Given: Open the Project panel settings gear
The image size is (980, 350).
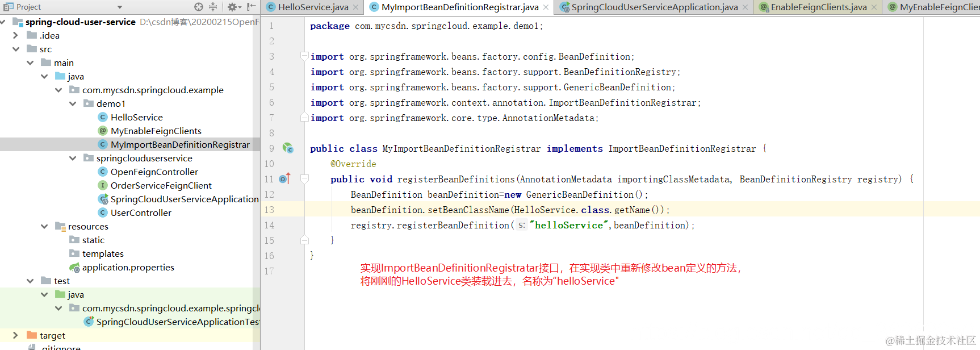Looking at the screenshot, I should pyautogui.click(x=232, y=7).
